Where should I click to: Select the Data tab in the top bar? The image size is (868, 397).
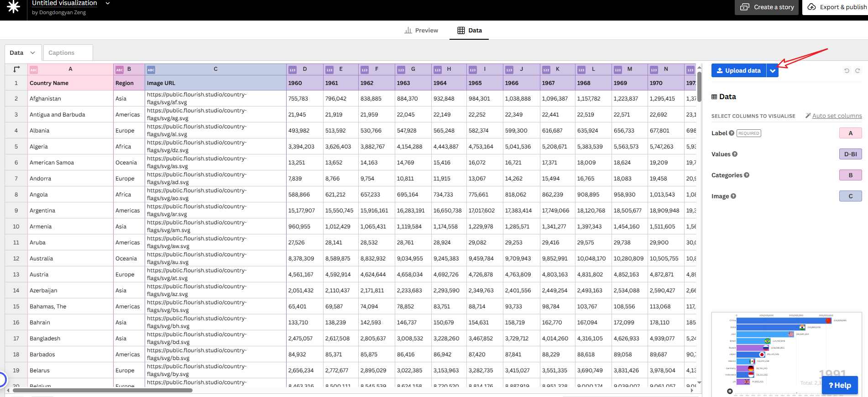(469, 31)
